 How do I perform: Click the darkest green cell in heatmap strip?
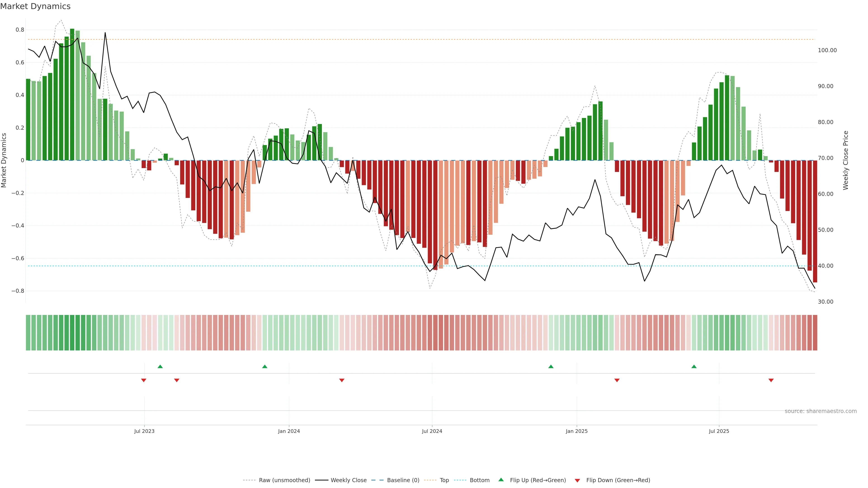pos(72,333)
